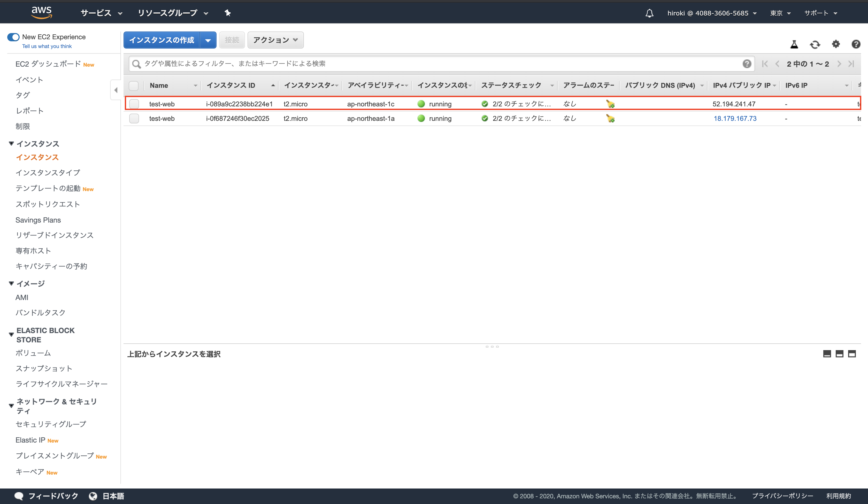Check the box for instance i-0f687246f30ec2025
The image size is (868, 504).
134,119
